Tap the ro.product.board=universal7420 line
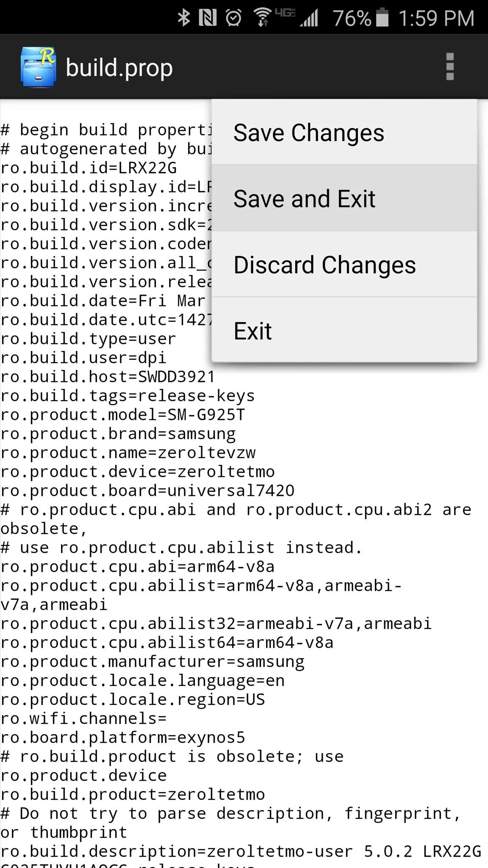 tap(147, 490)
